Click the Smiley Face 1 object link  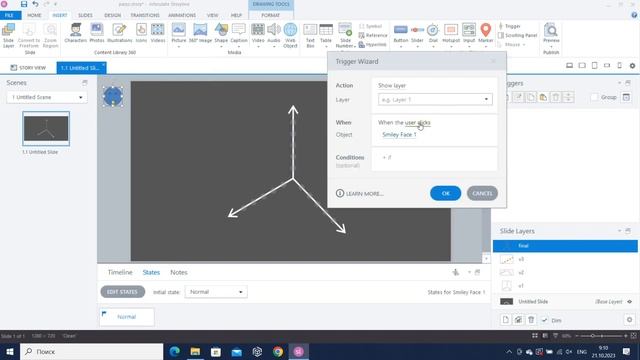coord(399,135)
